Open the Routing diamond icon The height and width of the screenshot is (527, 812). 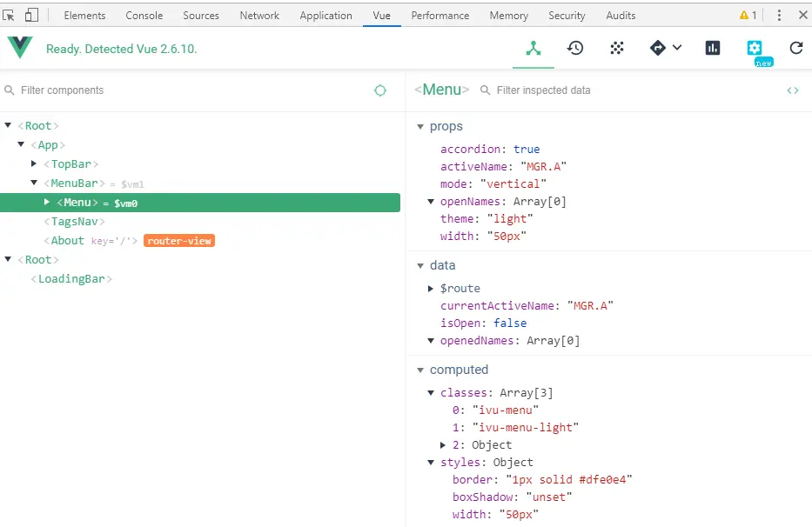pos(658,48)
